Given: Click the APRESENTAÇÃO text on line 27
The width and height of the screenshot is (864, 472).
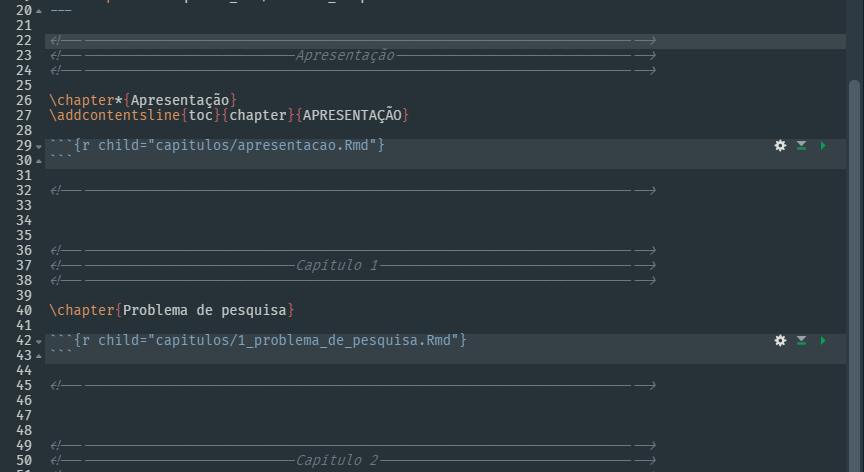Looking at the screenshot, I should (x=352, y=115).
